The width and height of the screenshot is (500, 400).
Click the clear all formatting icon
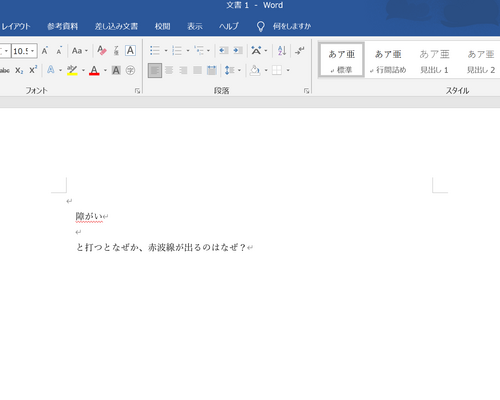click(102, 51)
